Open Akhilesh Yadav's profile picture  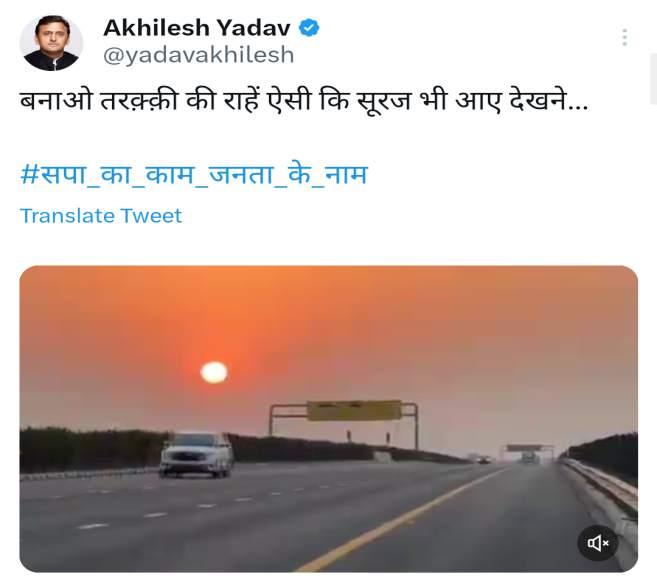[x=51, y=42]
